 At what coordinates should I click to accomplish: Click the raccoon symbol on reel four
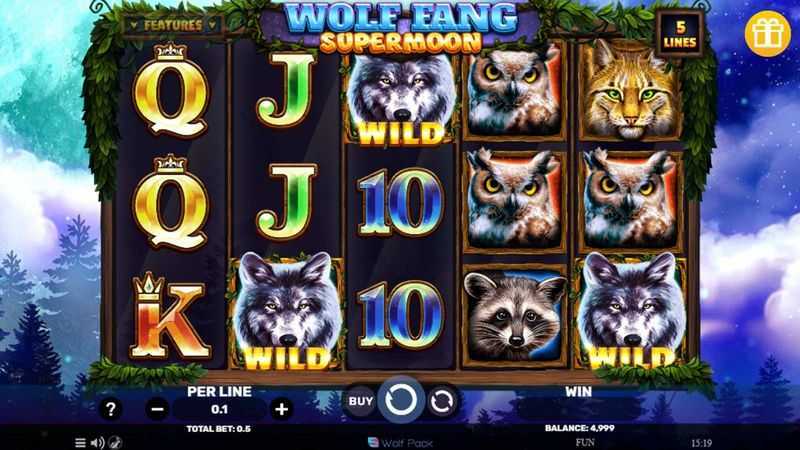pos(515,315)
